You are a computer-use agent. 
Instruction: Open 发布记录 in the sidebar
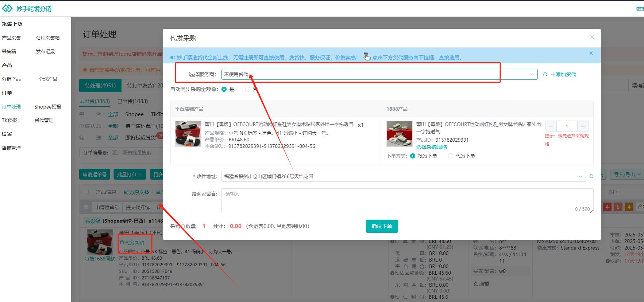pyautogui.click(x=45, y=51)
